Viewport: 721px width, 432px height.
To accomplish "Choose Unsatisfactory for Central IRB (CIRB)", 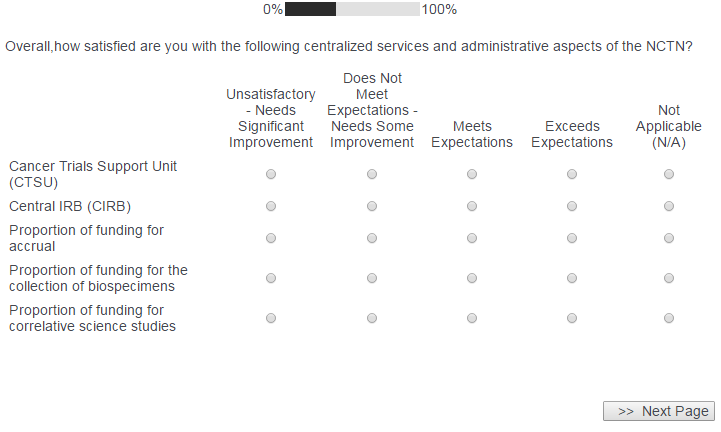I will point(271,207).
